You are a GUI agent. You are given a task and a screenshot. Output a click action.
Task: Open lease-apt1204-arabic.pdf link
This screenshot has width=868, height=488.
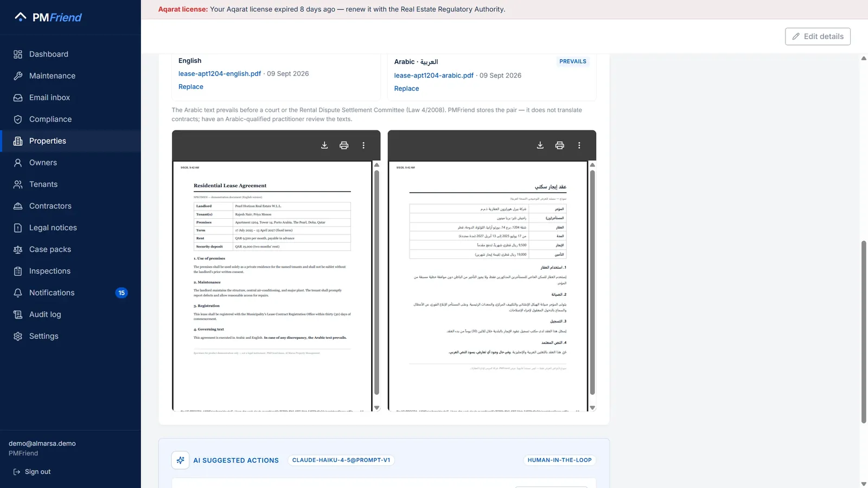(434, 75)
